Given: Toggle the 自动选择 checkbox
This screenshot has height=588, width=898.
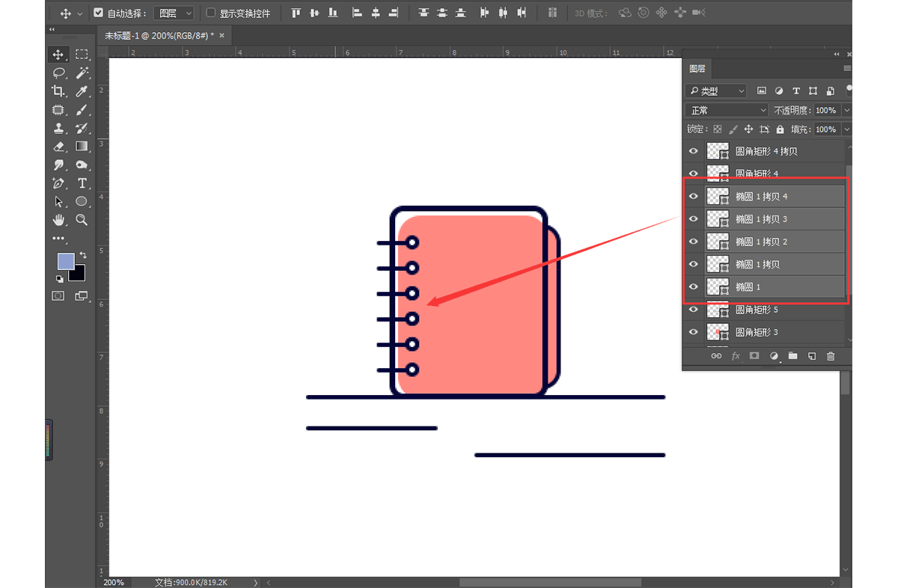Looking at the screenshot, I should [x=99, y=13].
